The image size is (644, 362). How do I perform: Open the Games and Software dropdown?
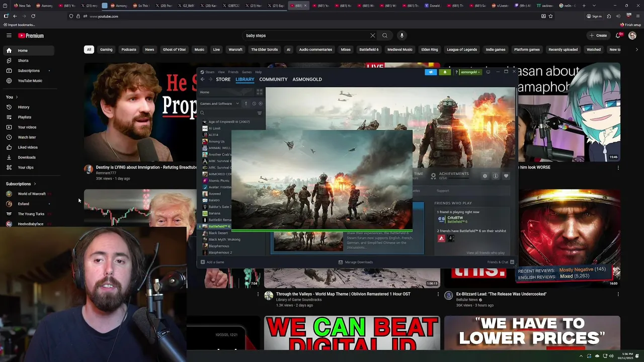[x=219, y=104]
